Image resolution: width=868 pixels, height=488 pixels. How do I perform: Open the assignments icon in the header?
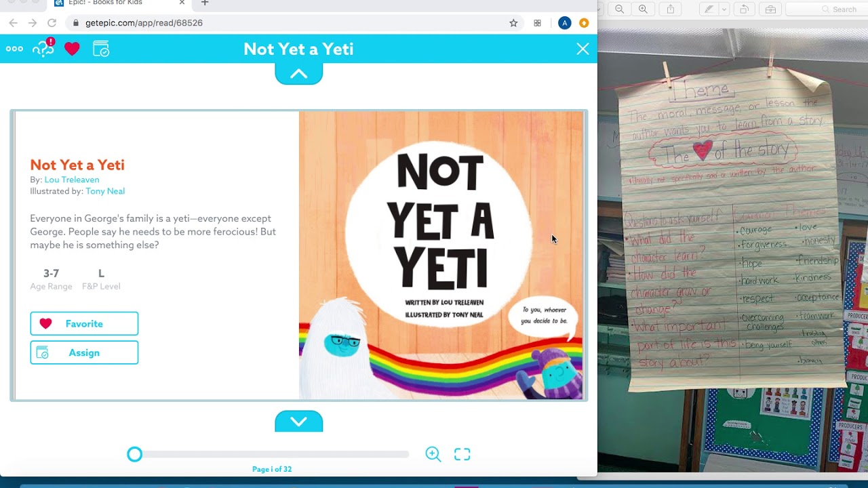pos(101,49)
